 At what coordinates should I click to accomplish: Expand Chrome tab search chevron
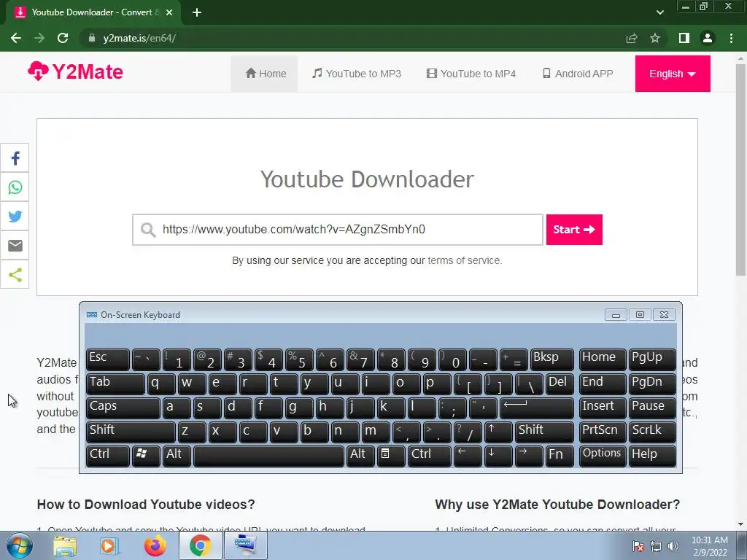[x=659, y=12]
